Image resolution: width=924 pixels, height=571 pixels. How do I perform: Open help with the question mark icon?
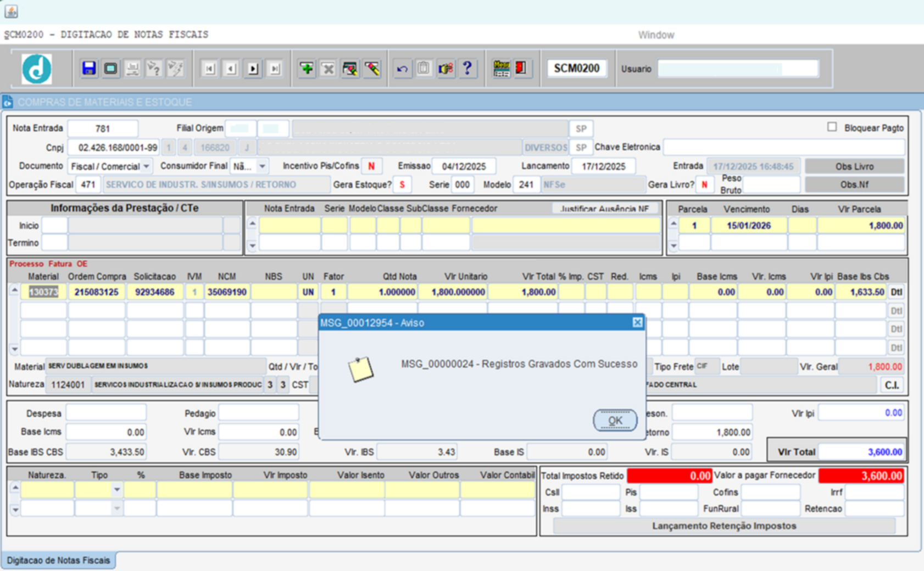click(467, 69)
